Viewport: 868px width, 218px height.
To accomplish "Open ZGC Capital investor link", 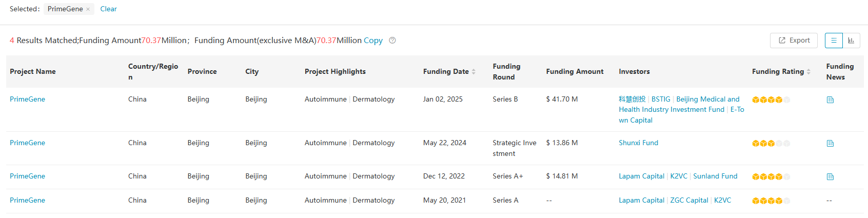I will 689,201.
